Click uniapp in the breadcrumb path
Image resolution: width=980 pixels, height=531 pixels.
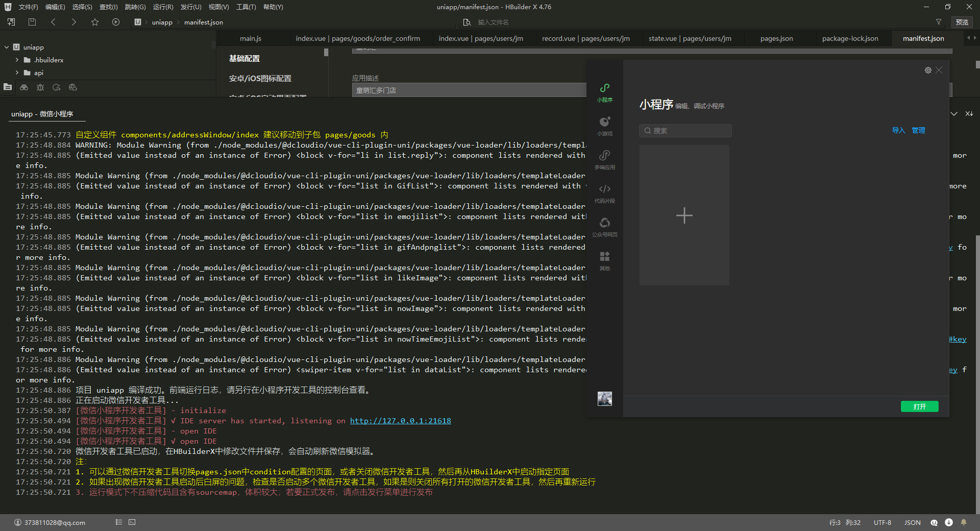[162, 22]
